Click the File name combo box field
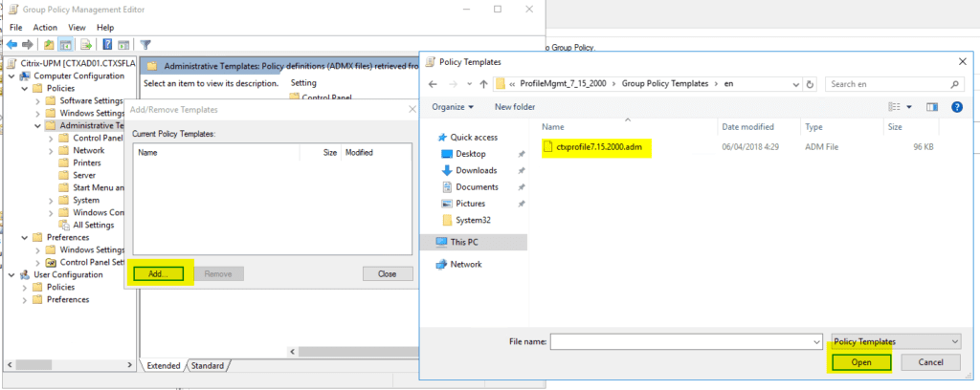Image resolution: width=980 pixels, height=390 pixels. [685, 342]
